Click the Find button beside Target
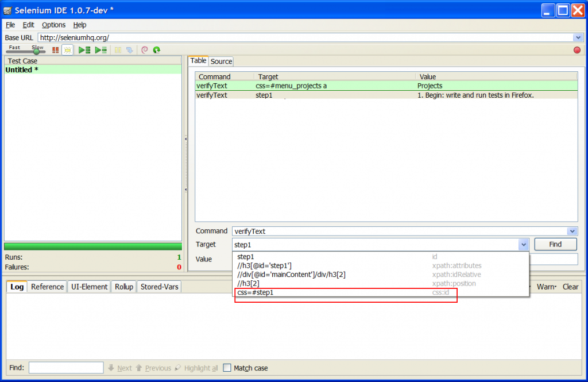The width and height of the screenshot is (588, 382). [555, 244]
